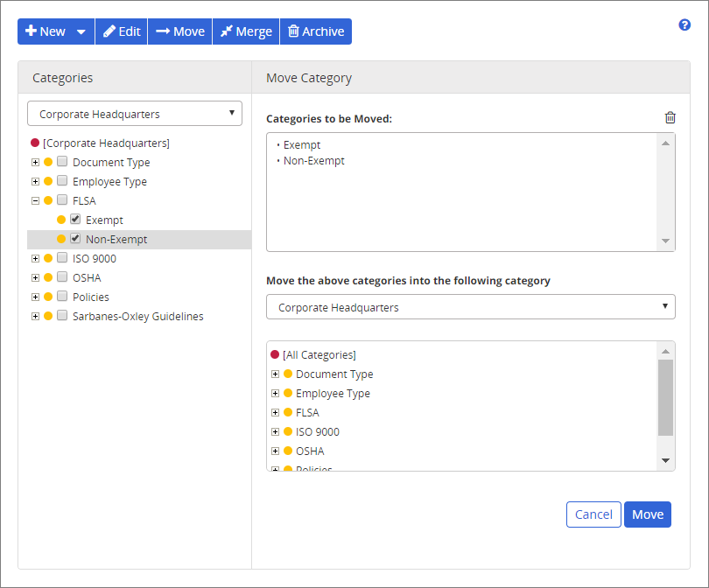709x588 pixels.
Task: Click the Cancel button
Action: 593,514
